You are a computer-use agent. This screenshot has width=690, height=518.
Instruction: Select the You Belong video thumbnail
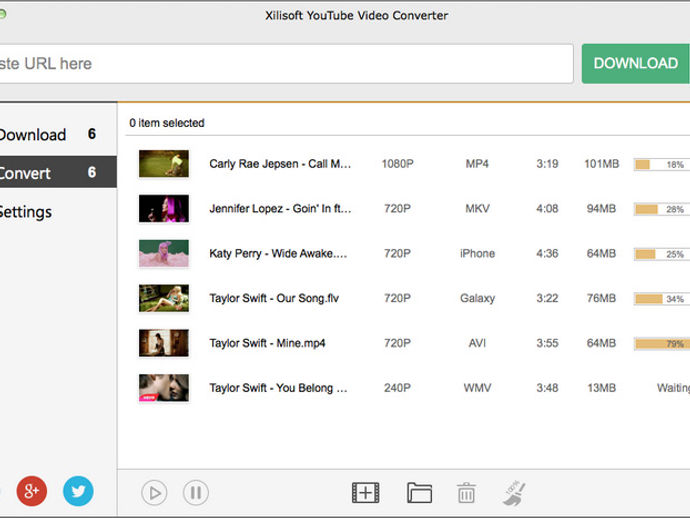164,388
